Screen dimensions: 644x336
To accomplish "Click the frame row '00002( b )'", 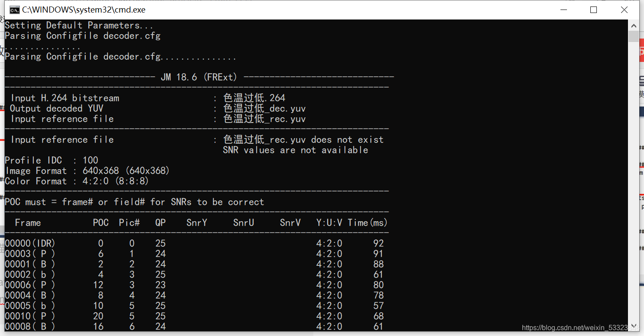I will (194, 275).
